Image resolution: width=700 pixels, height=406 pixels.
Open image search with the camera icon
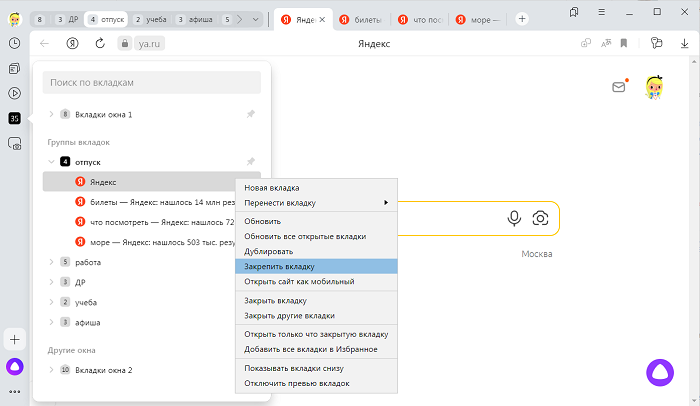[540, 218]
